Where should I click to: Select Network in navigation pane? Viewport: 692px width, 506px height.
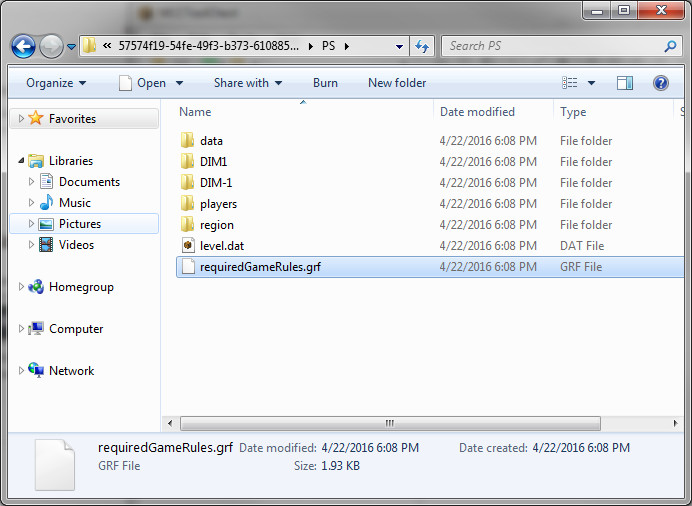[71, 371]
